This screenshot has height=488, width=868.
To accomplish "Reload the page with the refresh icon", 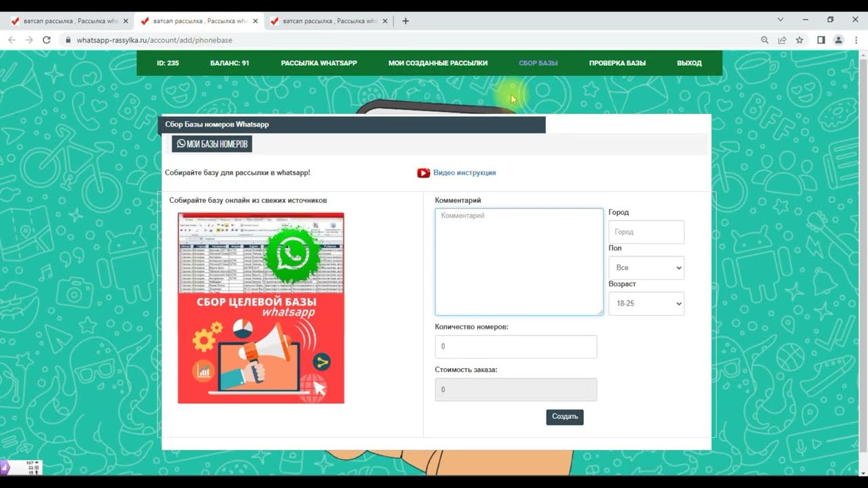I will pos(47,40).
